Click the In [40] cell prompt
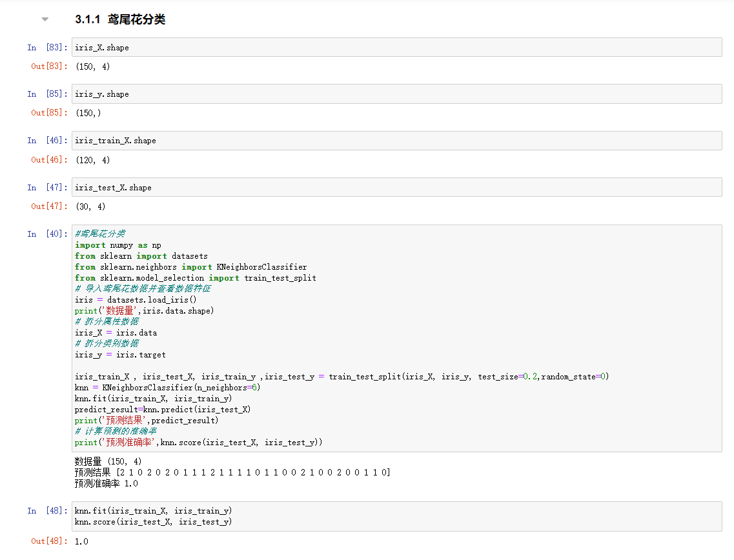Screen dimensions: 734x560 coord(47,234)
